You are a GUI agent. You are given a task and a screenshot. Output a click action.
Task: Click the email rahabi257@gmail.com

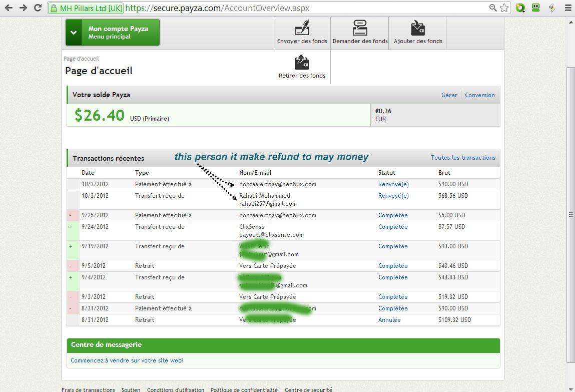(x=268, y=204)
